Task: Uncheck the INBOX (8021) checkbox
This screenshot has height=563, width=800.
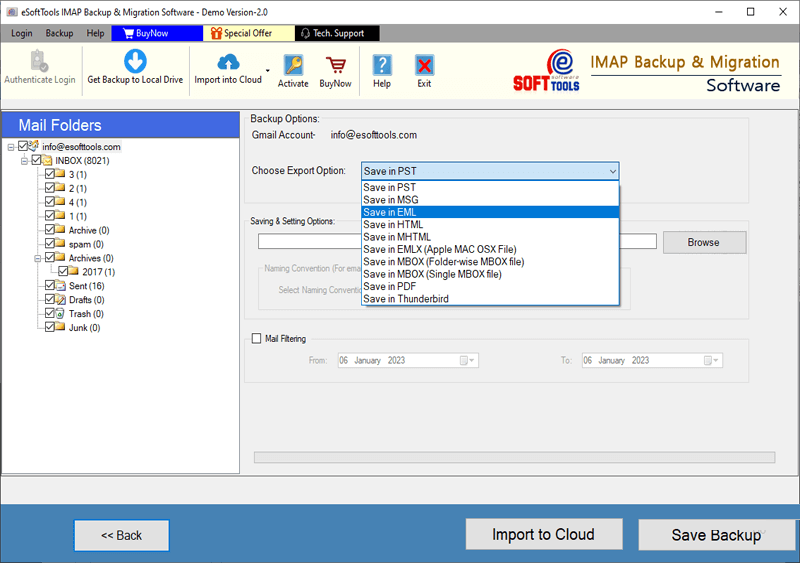Action: pos(36,160)
